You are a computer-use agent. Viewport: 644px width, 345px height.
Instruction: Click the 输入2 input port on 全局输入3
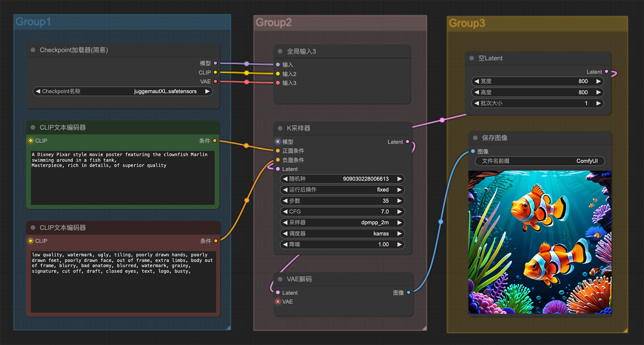tap(278, 74)
